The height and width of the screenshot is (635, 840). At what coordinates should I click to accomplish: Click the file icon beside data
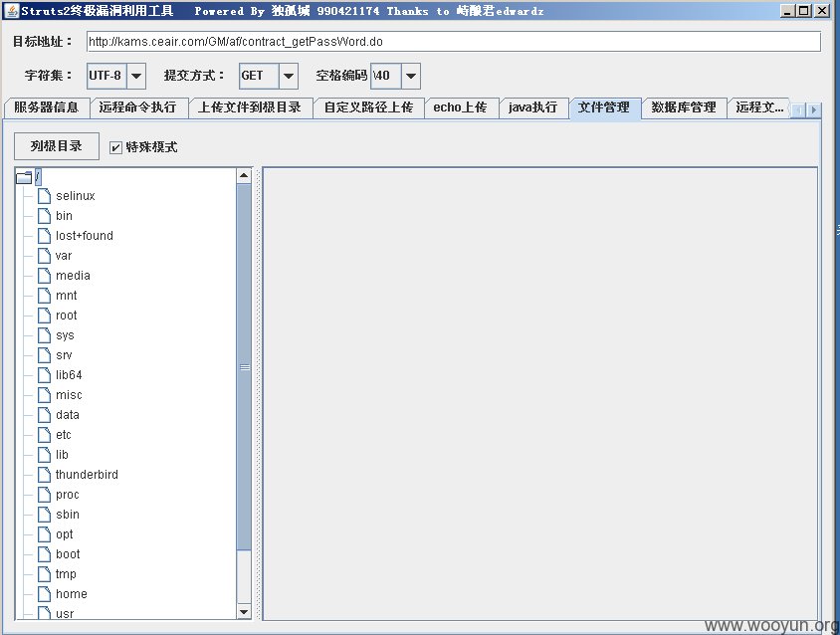[45, 415]
